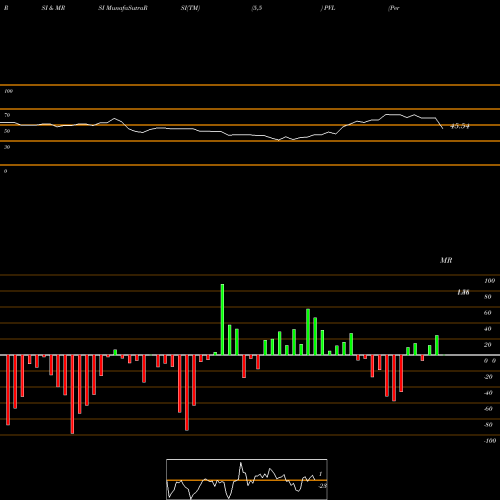The height and width of the screenshot is (500, 500).
Task: Click the MR axis label 60
Action: pos(488,313)
